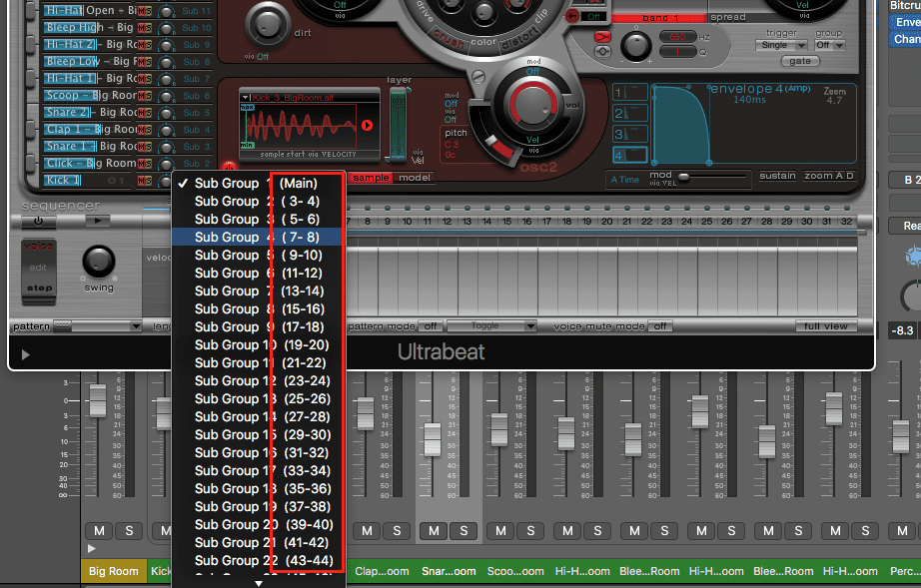This screenshot has height=588, width=921.
Task: Click the pan knob for Hi-Hat Open voice
Action: (x=167, y=11)
